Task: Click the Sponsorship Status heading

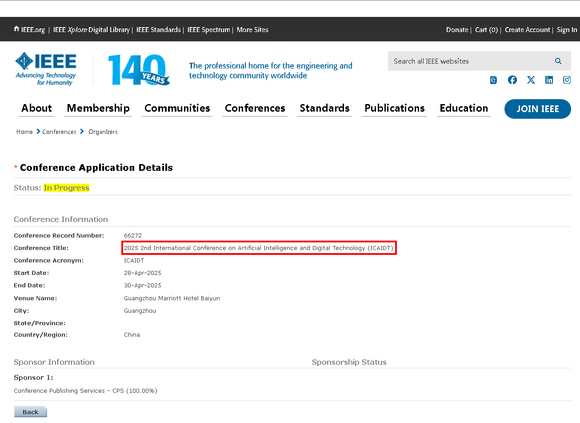Action: (349, 362)
